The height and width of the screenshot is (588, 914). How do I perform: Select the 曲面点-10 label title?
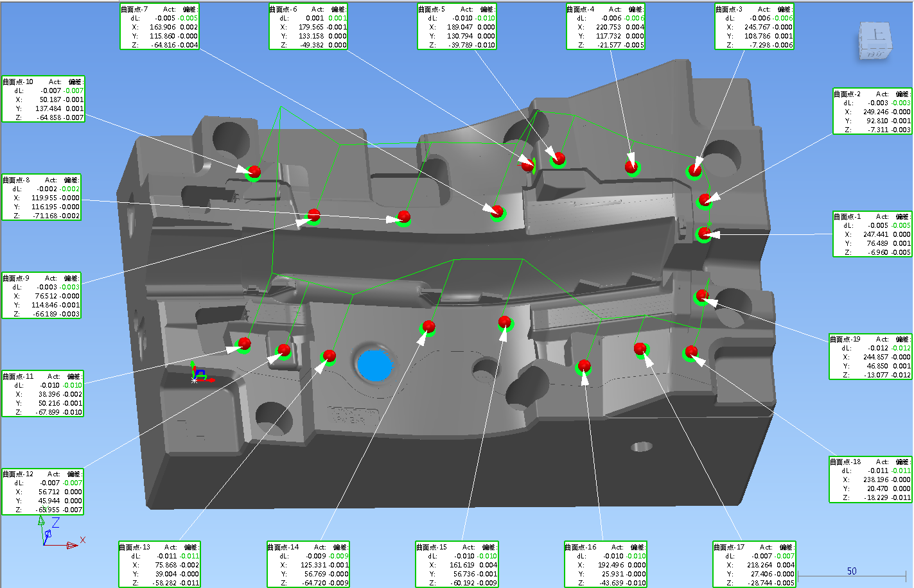[18, 82]
